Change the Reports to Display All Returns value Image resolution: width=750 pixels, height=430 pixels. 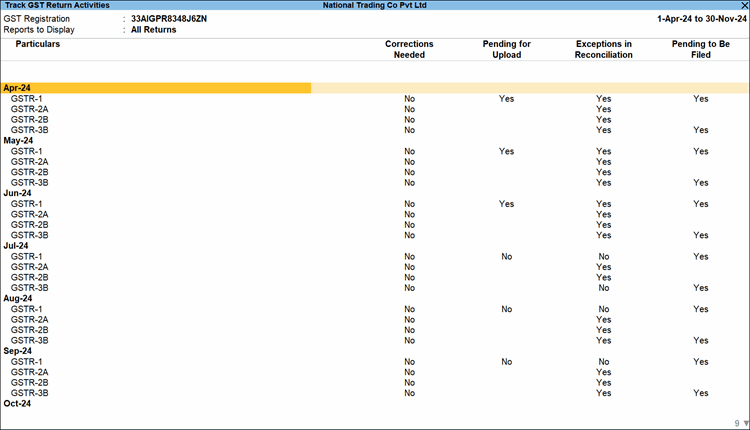[153, 30]
